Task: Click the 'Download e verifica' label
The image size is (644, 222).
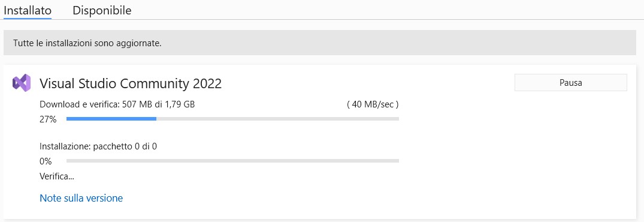Action: (x=79, y=104)
